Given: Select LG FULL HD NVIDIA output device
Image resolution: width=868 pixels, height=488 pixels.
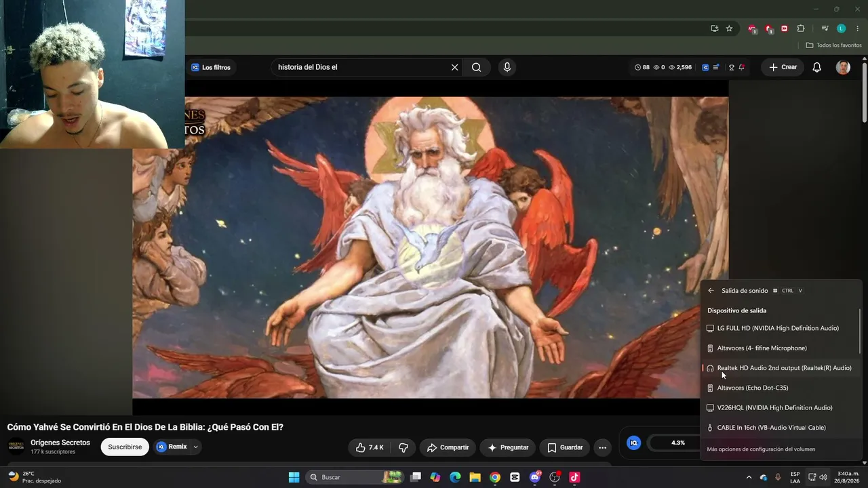Looking at the screenshot, I should 781,328.
